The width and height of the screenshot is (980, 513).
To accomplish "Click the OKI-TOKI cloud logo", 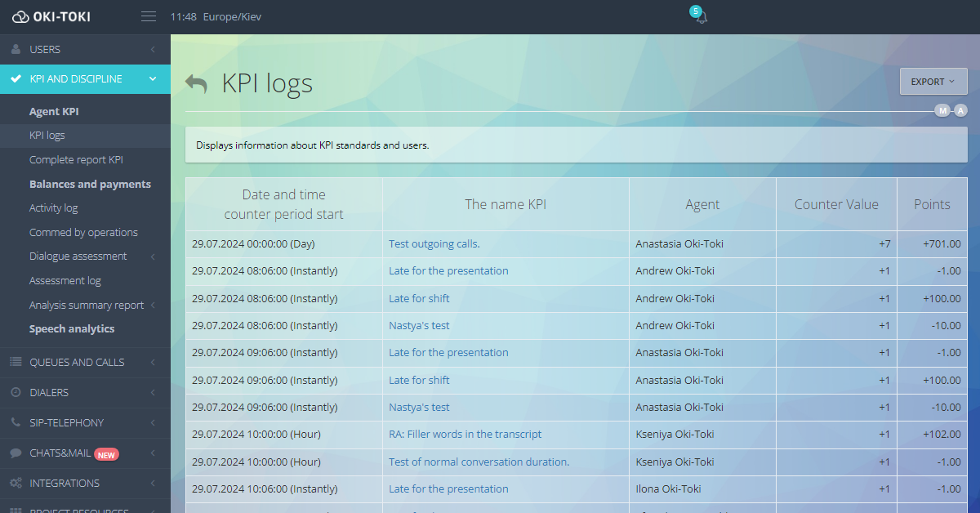I will pyautogui.click(x=20, y=17).
